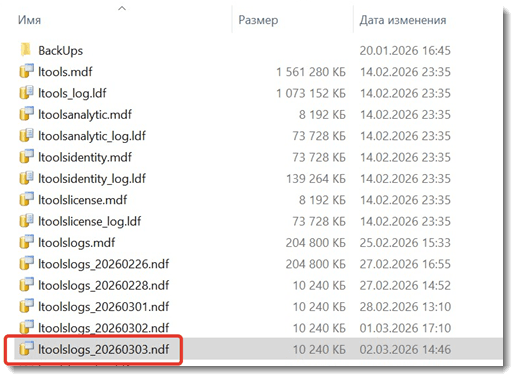Screen dimensions: 518x390
Task: Click the date 28.02.2026 13:10
Action: (405, 306)
